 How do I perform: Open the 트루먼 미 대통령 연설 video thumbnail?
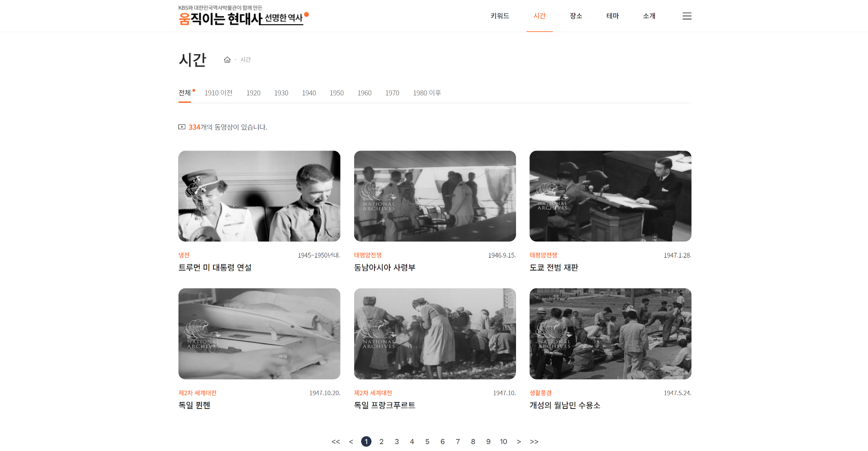(259, 196)
